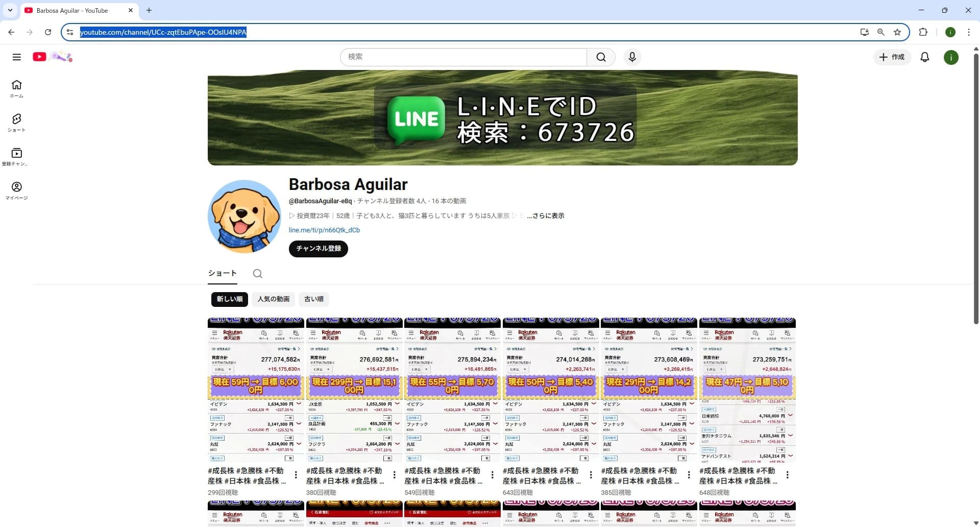
Task: Click the install app icon in address bar
Action: [864, 32]
